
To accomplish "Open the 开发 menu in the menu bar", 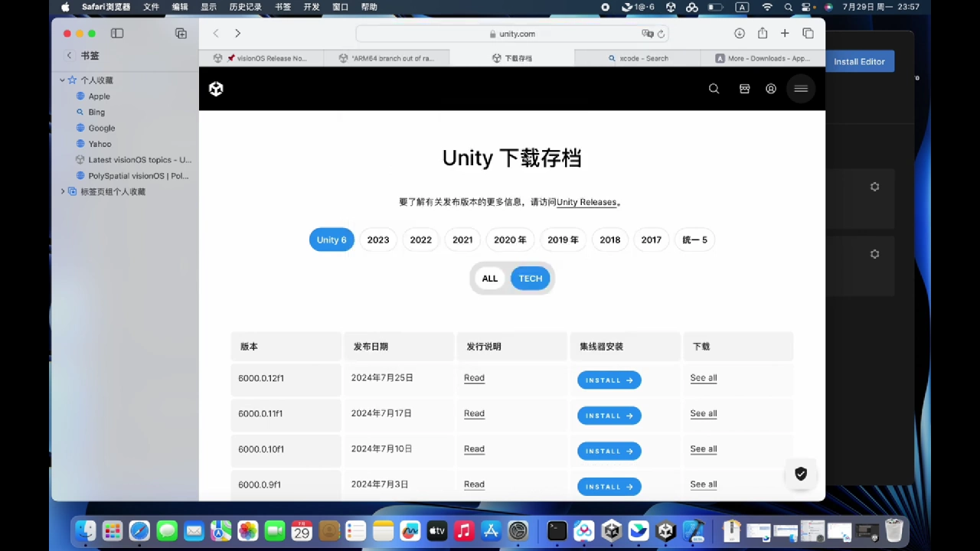I will tap(312, 7).
